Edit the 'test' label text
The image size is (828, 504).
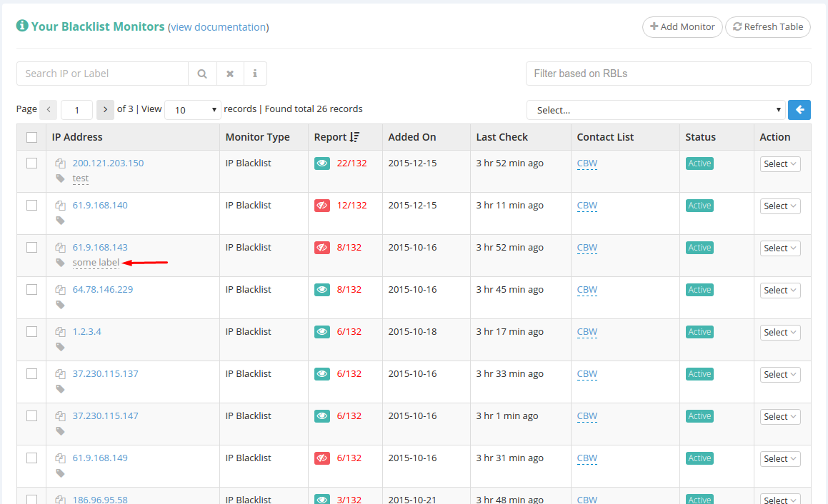(80, 178)
